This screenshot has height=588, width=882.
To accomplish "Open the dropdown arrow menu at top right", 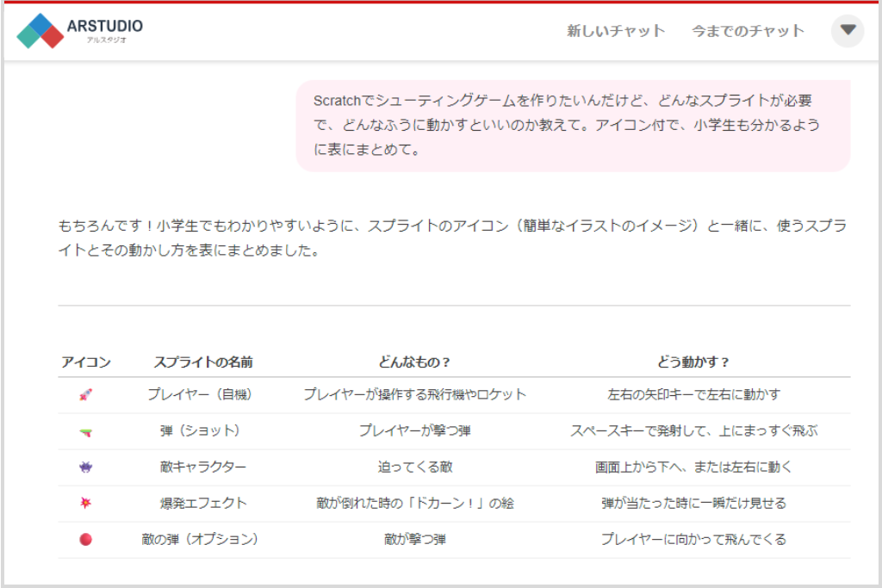I will [848, 31].
